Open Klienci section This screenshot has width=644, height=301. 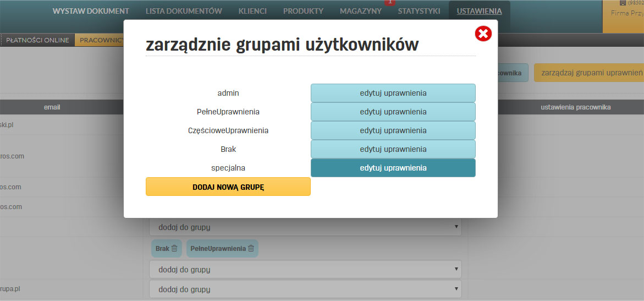point(252,11)
